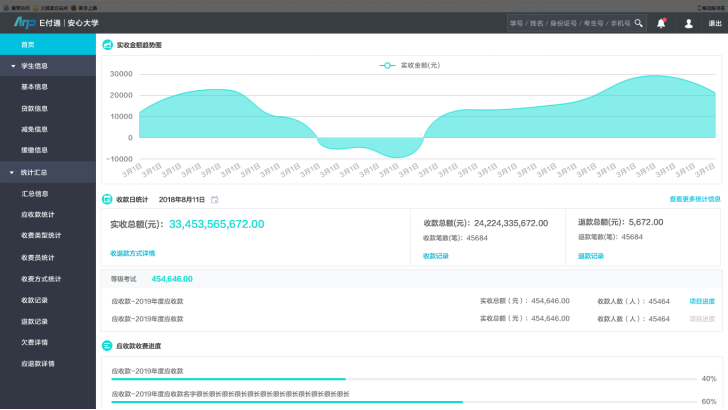Open the 收据款方式详情 link

tap(132, 253)
